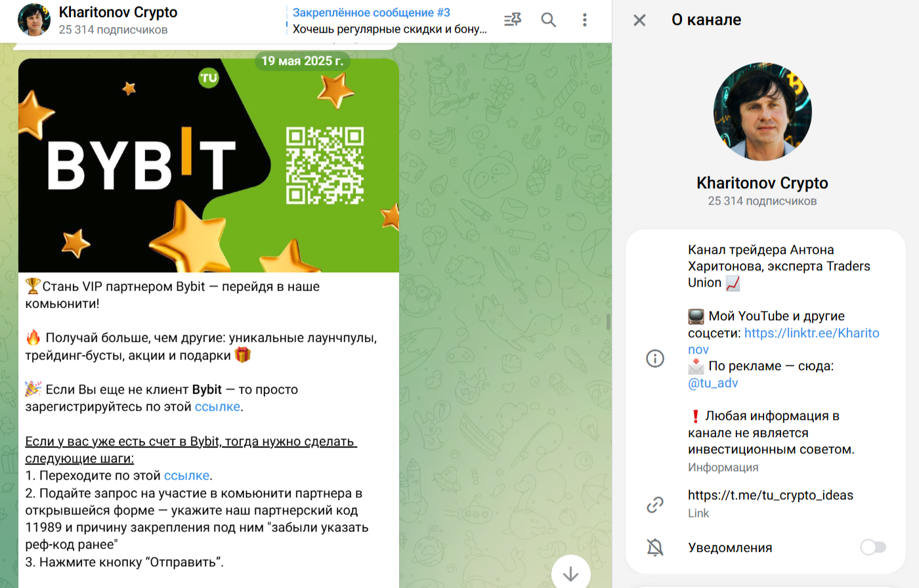This screenshot has width=919, height=588.
Task: Click the 'Link' label under channel URL
Action: 698,513
